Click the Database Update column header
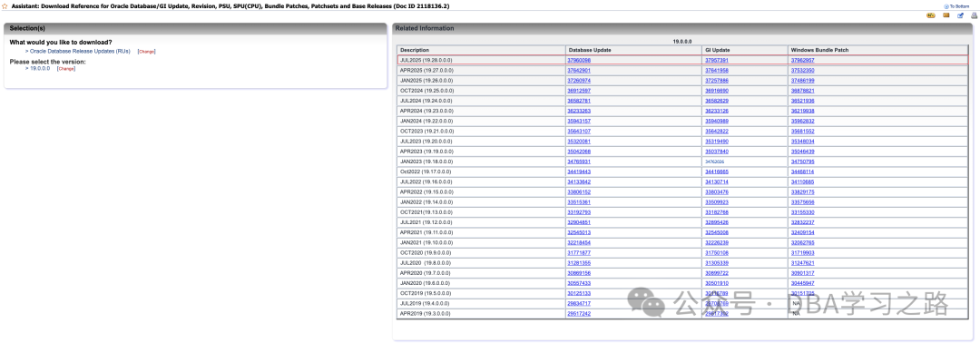 633,50
